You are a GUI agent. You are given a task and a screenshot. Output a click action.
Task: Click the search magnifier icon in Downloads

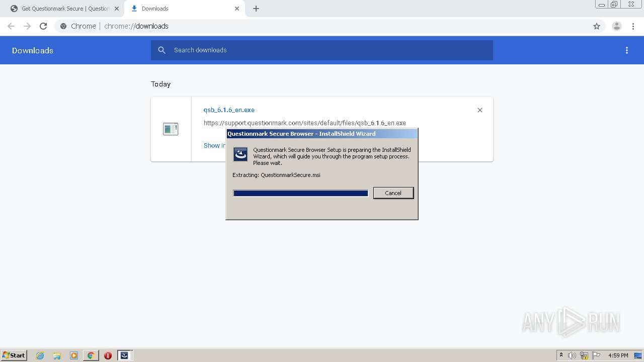click(x=162, y=50)
